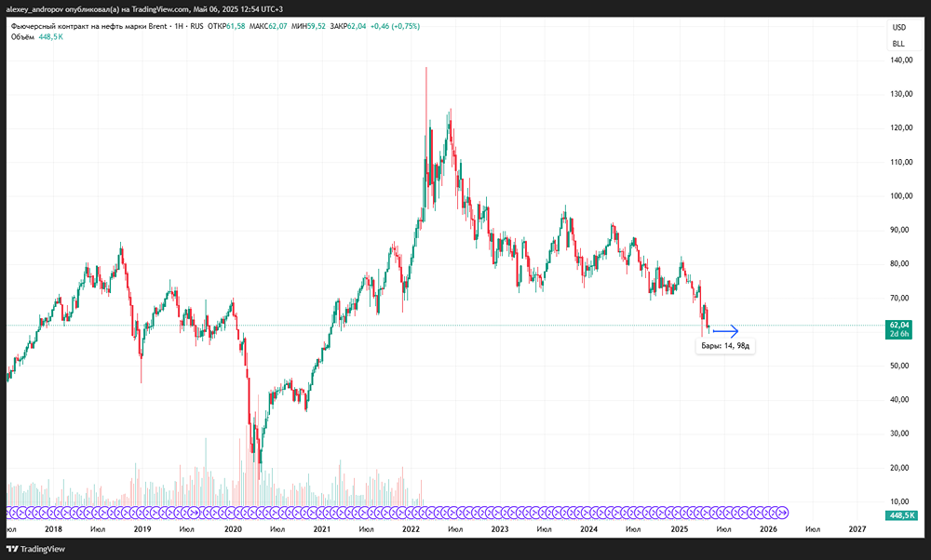Click the 2021 time axis label

322,529
